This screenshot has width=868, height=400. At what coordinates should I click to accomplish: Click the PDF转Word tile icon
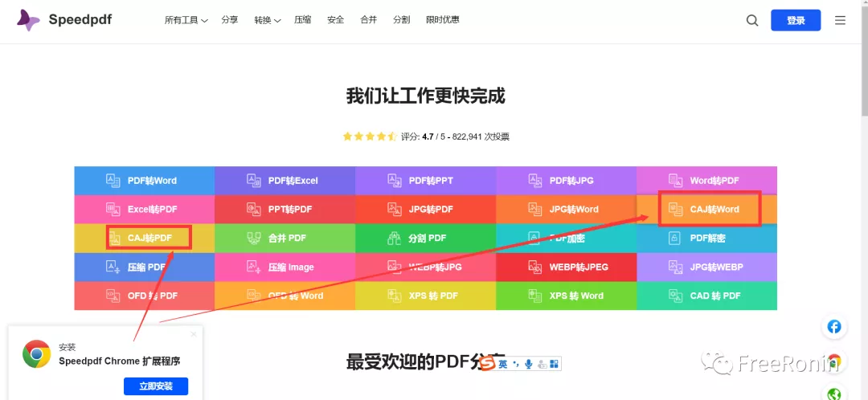[113, 181]
